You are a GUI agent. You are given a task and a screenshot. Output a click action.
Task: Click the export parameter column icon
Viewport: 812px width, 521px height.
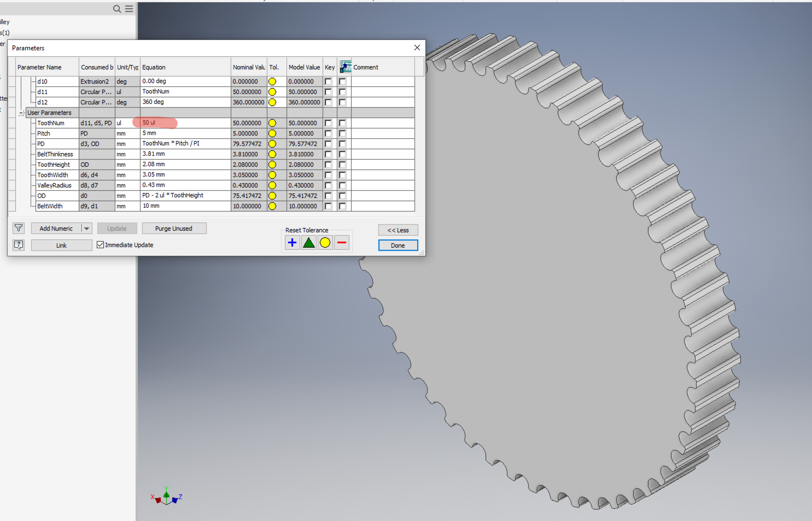click(x=345, y=67)
